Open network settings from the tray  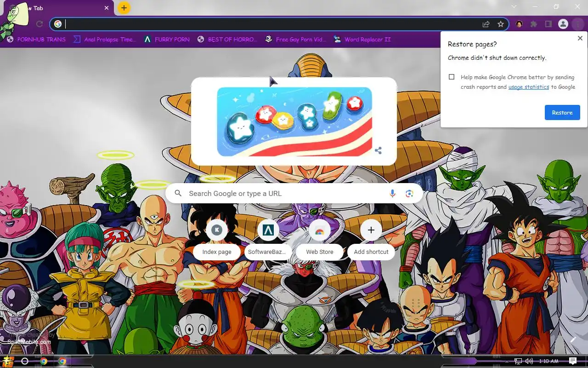[x=518, y=361]
